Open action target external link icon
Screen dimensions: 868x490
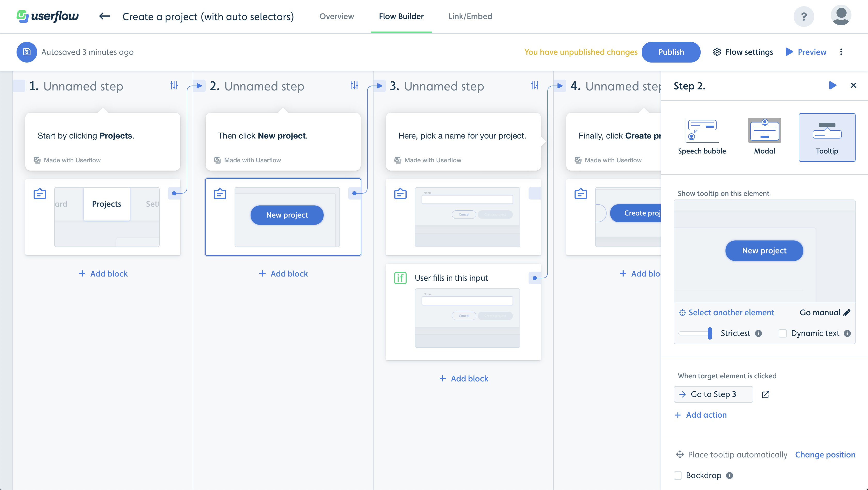(765, 394)
